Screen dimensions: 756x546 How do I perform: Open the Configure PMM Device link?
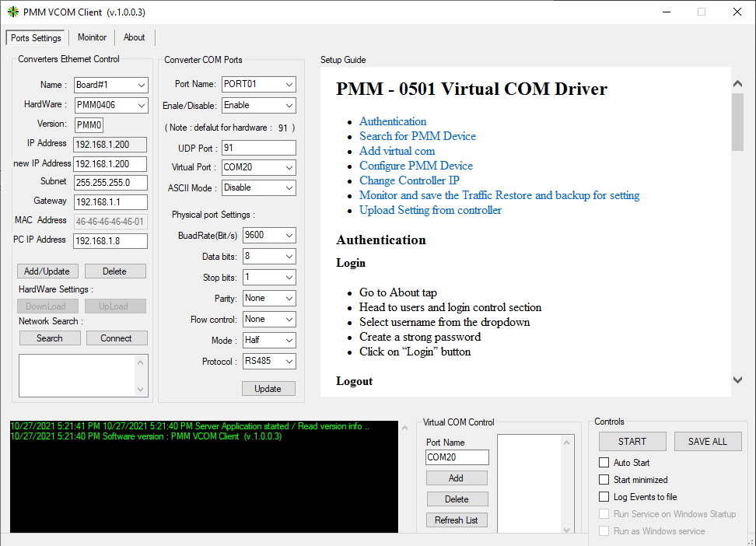(416, 166)
